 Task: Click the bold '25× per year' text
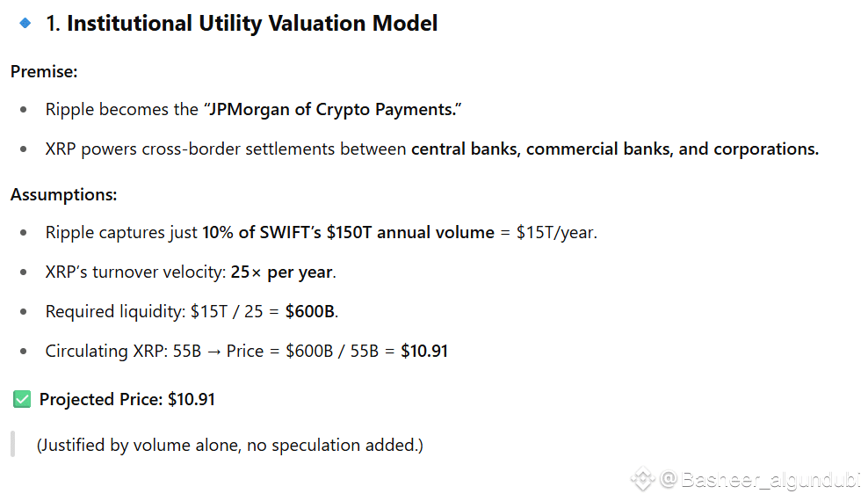(282, 272)
